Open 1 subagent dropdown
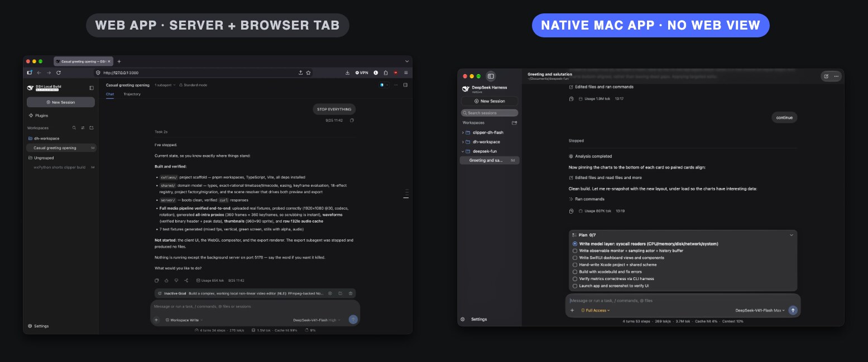 [165, 85]
